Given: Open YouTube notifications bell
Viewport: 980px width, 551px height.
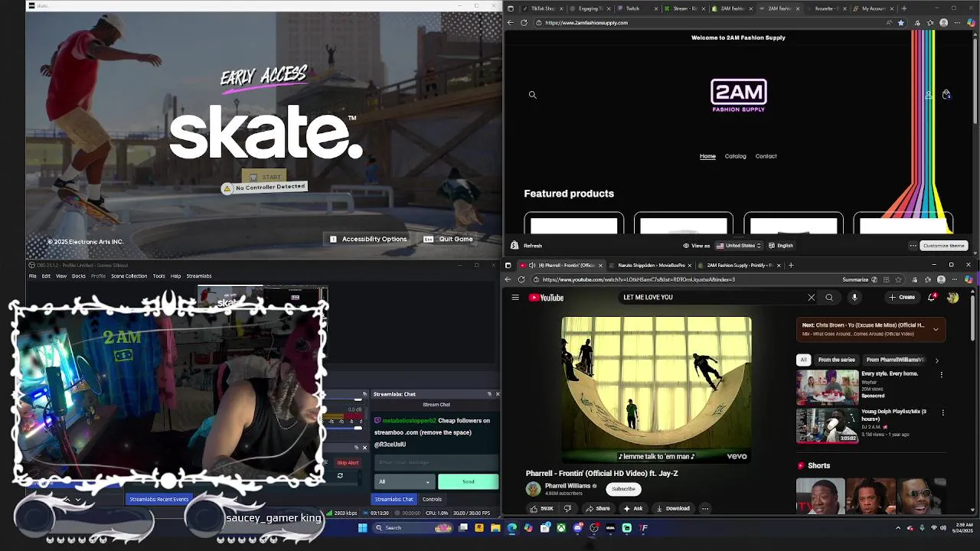Looking at the screenshot, I should 932,298.
